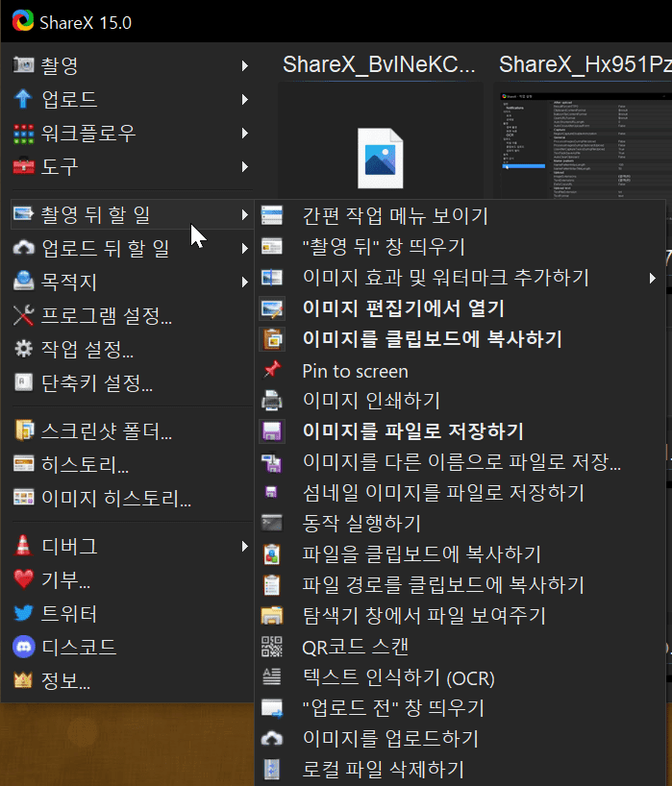672x786 pixels.
Task: Click the blue upload arrow icon beside 업로드
Action: (x=23, y=99)
